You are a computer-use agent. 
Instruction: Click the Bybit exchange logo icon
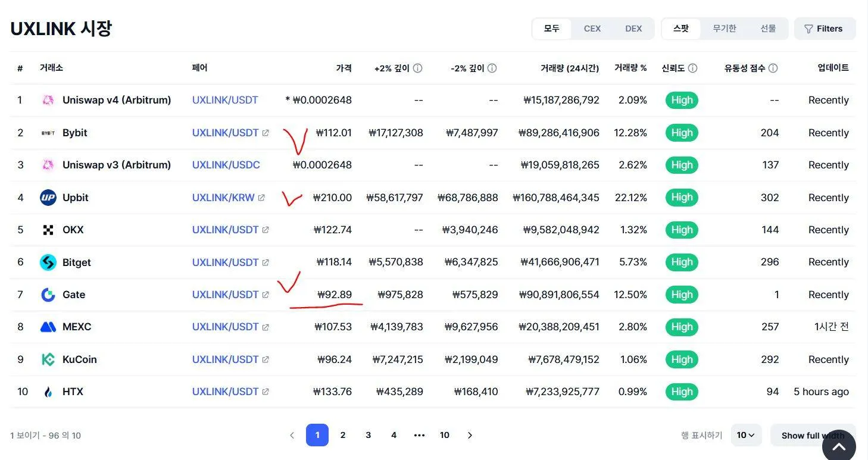(x=48, y=133)
